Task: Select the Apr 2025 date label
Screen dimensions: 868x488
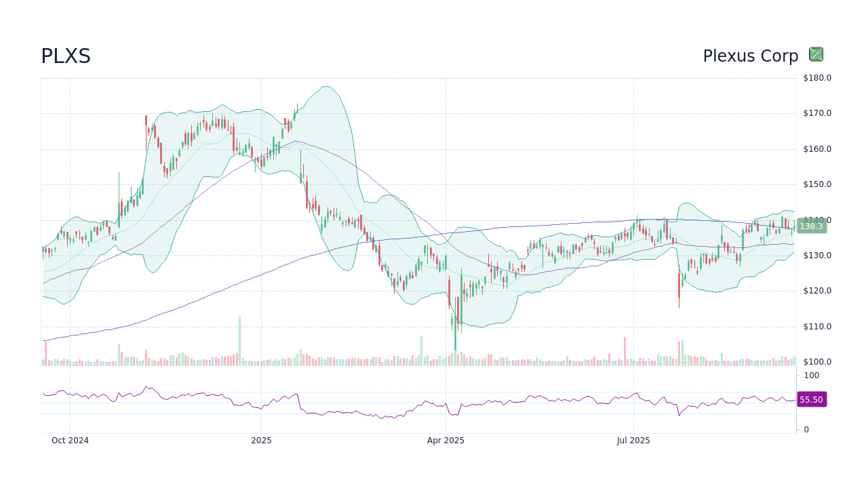Action: pos(446,441)
